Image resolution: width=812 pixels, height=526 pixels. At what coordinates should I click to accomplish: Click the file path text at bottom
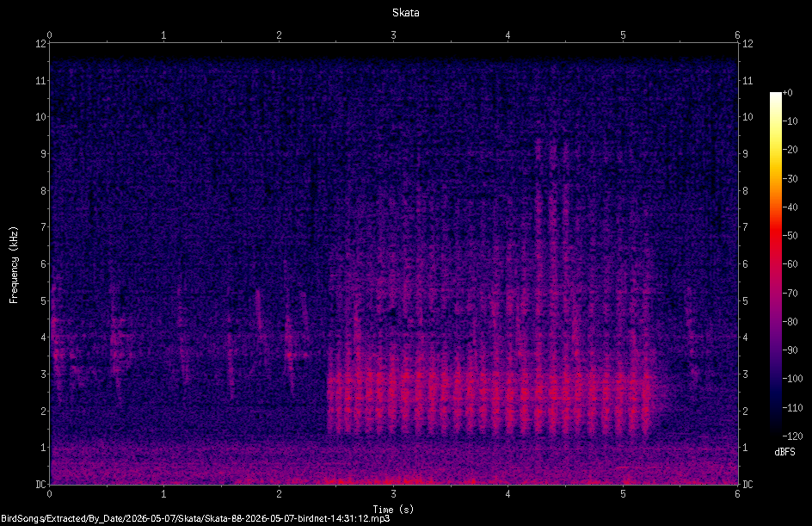195,518
